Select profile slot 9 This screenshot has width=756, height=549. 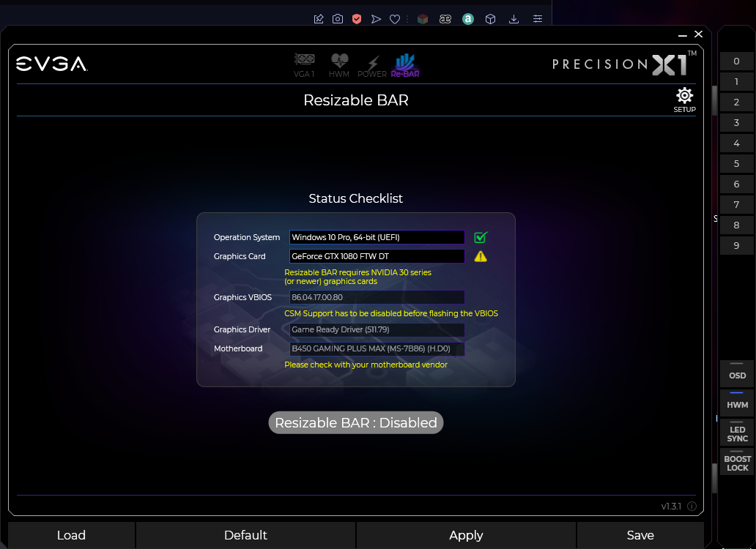[737, 246]
